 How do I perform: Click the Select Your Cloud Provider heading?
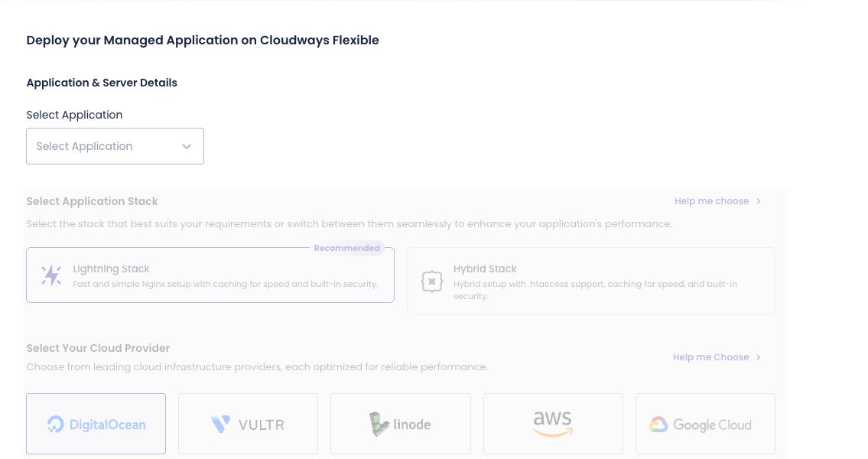click(x=98, y=348)
